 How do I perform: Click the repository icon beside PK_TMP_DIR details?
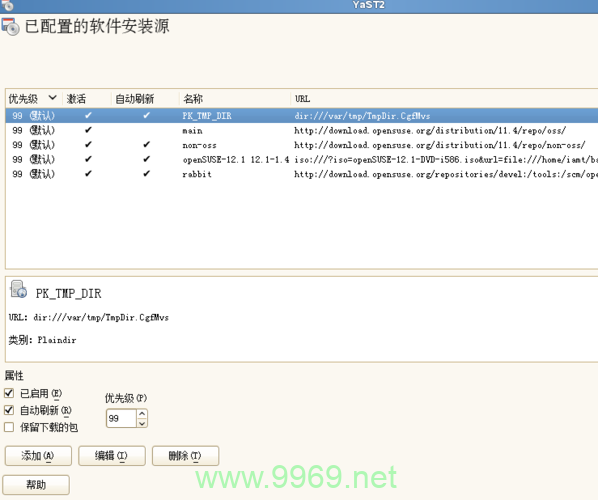point(18,289)
